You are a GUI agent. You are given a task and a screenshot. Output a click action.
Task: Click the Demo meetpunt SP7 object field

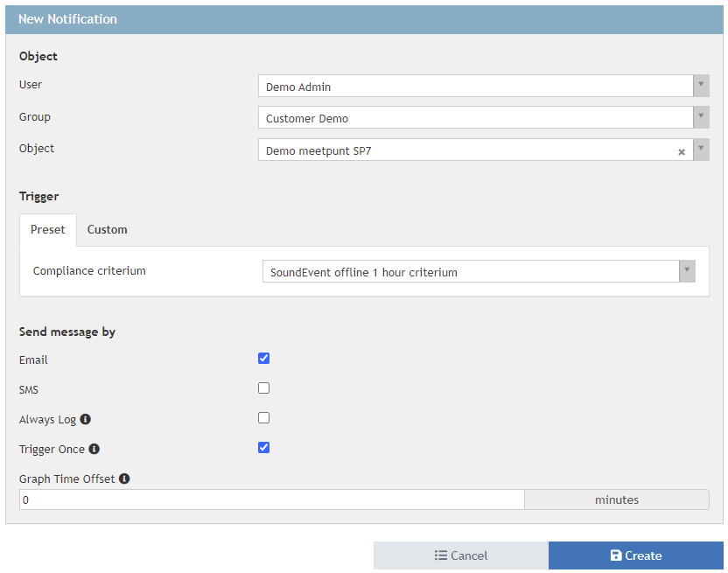pos(464,150)
